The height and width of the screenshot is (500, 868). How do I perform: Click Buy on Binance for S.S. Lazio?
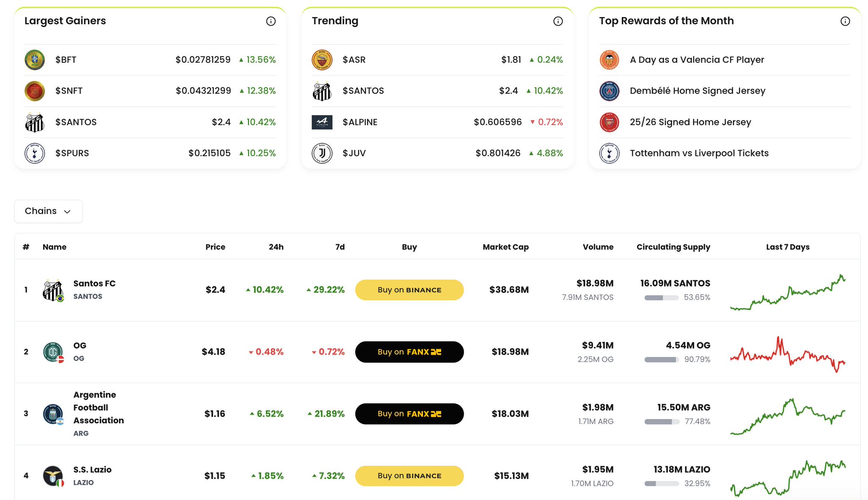409,476
